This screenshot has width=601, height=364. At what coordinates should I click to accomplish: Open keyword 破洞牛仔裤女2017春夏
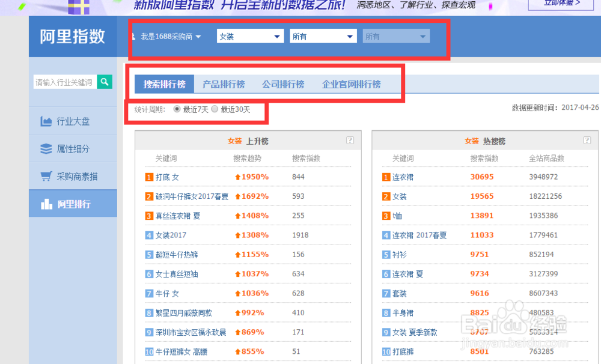click(x=192, y=196)
